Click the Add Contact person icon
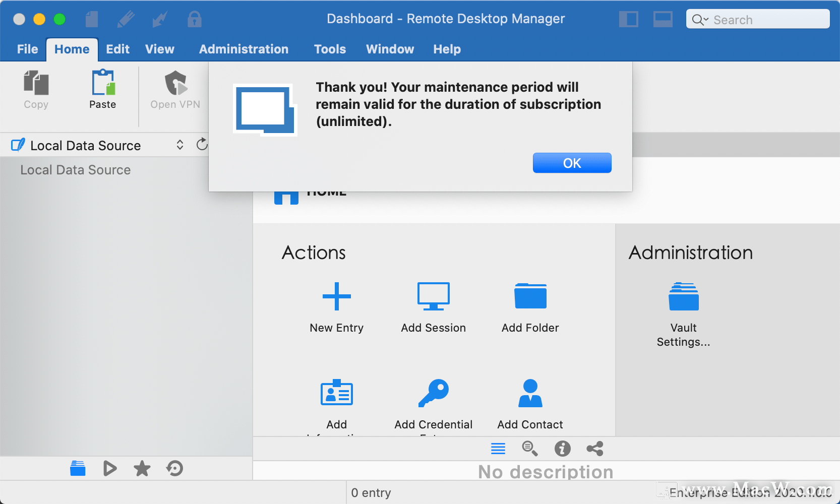 pyautogui.click(x=530, y=393)
